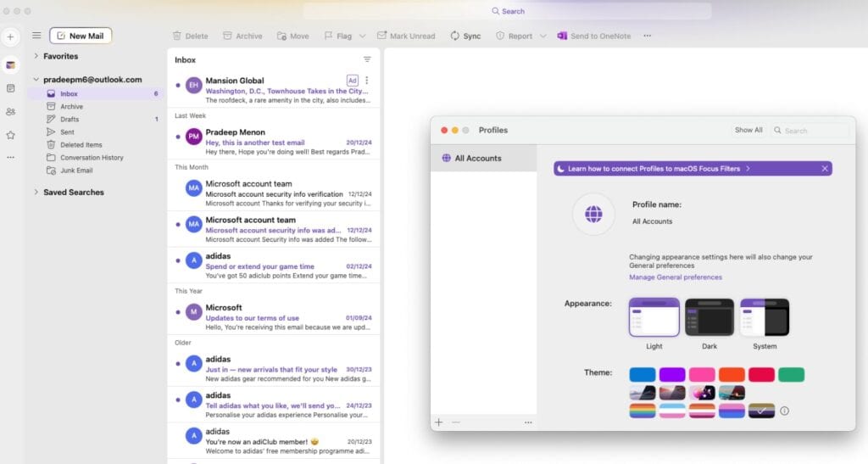Open the adidas 'Just in — new arrivals' email
The width and height of the screenshot is (868, 464).
[274, 369]
